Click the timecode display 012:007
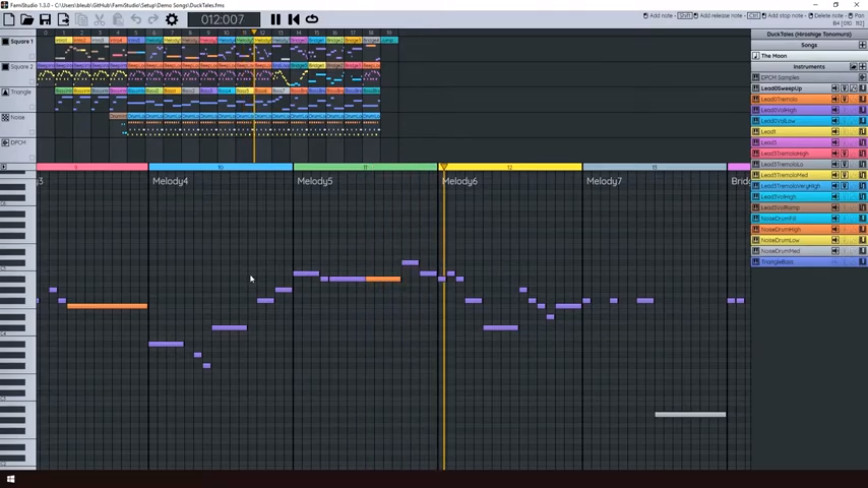Screen dimensions: 868x488 (223, 20)
